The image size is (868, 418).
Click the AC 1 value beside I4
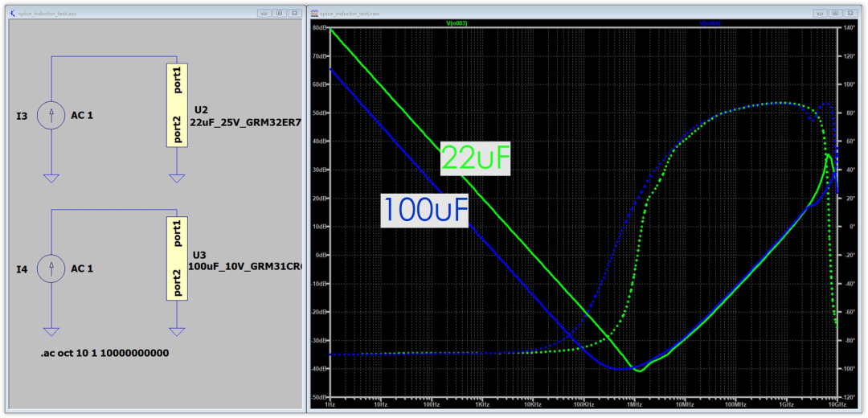click(82, 268)
